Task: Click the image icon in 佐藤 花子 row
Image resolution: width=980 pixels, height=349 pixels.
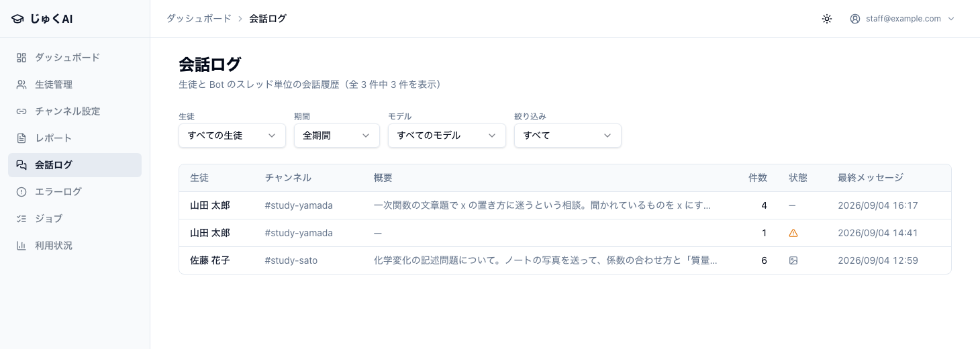Action: coord(793,260)
